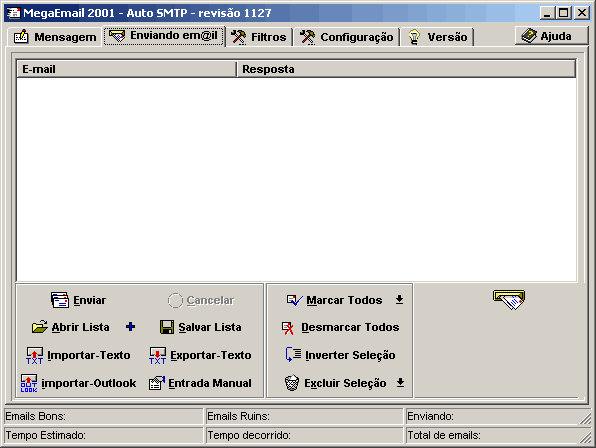Screen dimensions: 596x448
Task: Maximize the MegaEmail window
Action: (x=564, y=13)
